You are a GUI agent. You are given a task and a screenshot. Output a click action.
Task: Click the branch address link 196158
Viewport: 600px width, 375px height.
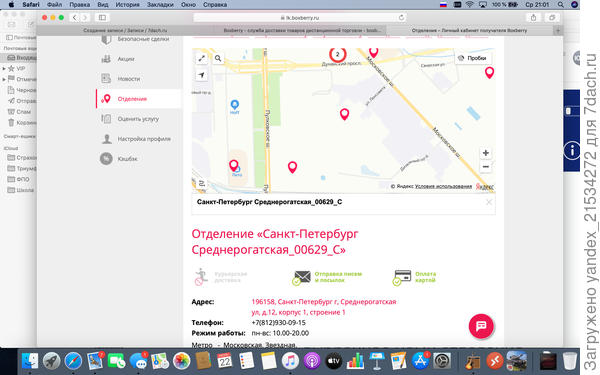coord(324,307)
